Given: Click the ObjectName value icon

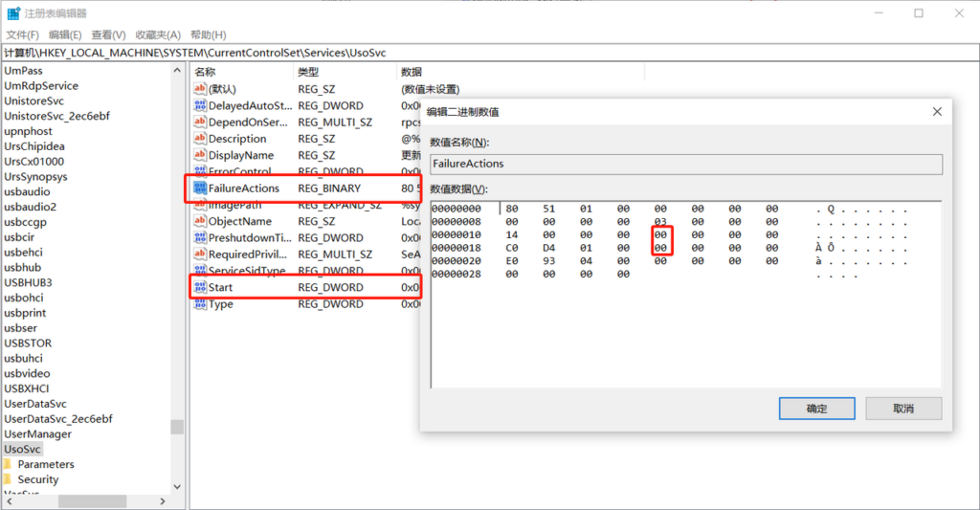Looking at the screenshot, I should click(x=200, y=221).
